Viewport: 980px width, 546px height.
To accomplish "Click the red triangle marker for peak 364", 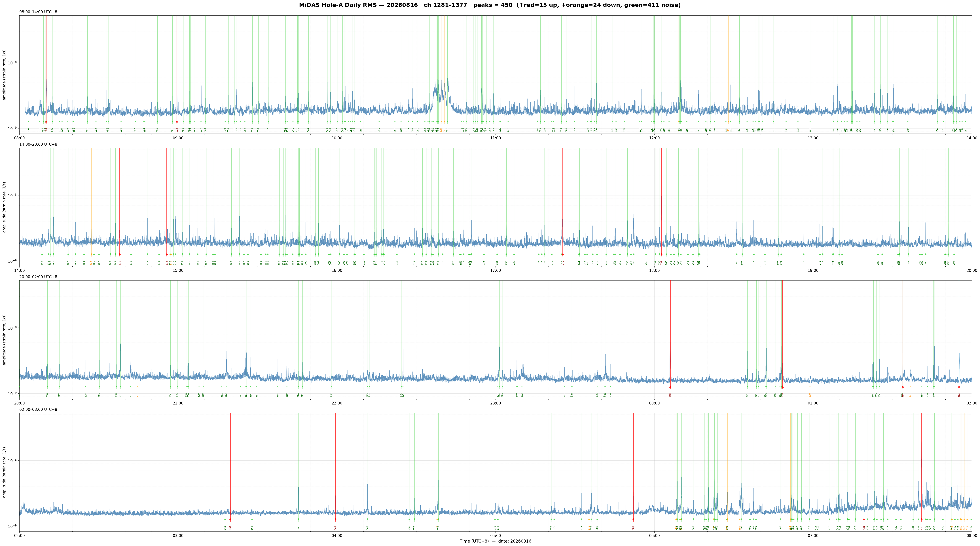I will 230,519.
